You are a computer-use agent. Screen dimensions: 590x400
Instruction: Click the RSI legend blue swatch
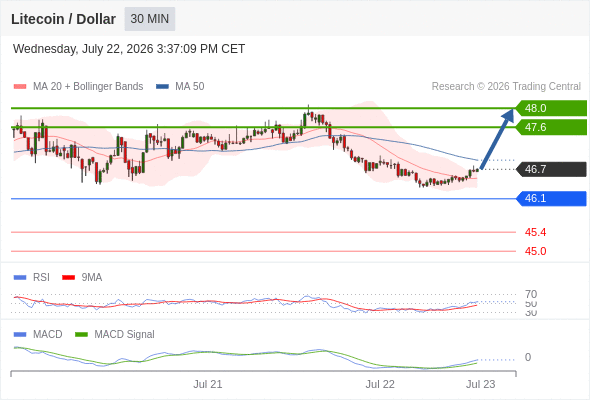click(x=20, y=278)
